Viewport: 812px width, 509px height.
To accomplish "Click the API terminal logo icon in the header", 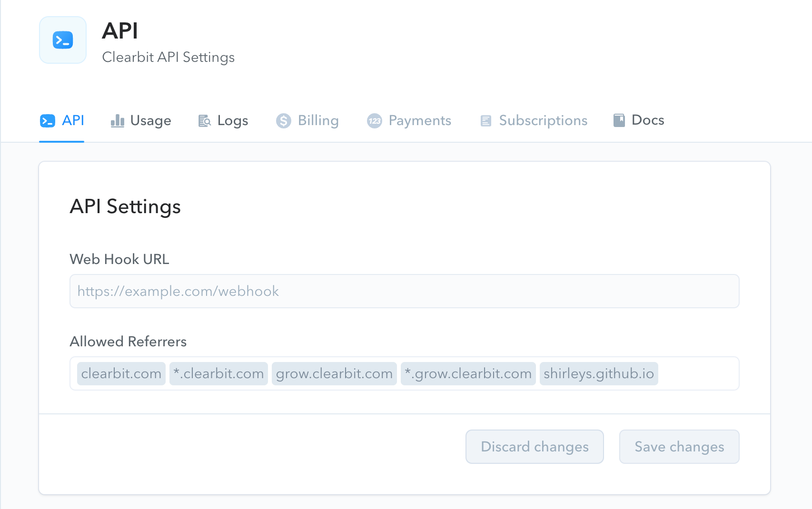I will (63, 40).
